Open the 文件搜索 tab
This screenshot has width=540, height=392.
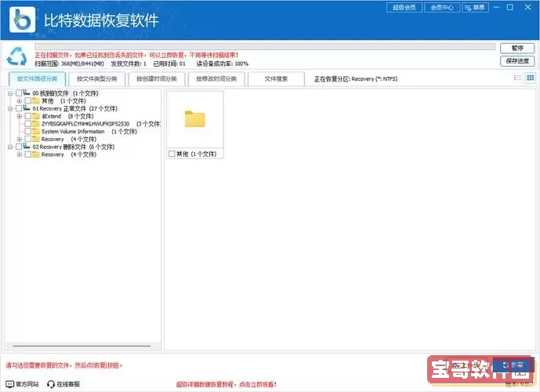pyautogui.click(x=276, y=79)
